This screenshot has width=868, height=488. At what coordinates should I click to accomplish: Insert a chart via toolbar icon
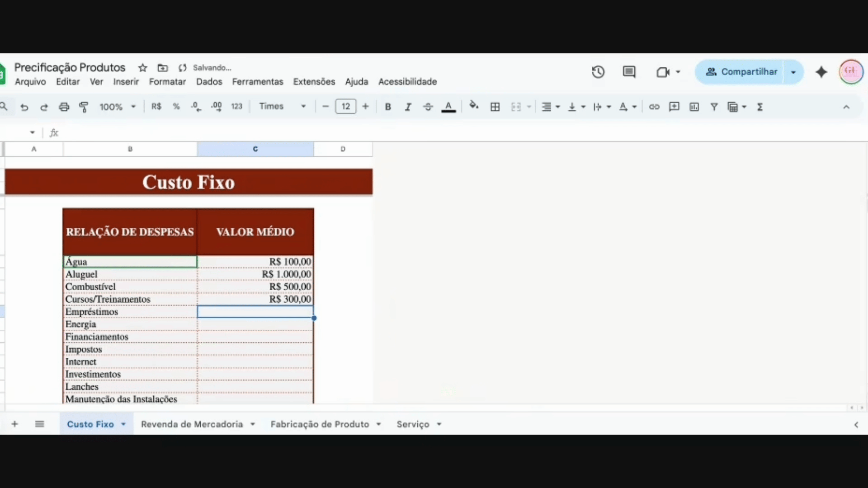pyautogui.click(x=694, y=107)
